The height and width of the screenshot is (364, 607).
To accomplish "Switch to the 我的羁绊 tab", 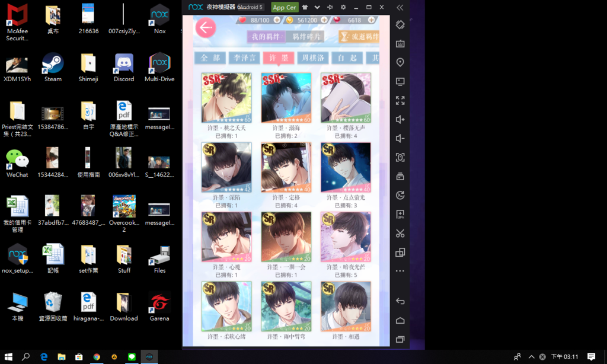I will point(266,37).
